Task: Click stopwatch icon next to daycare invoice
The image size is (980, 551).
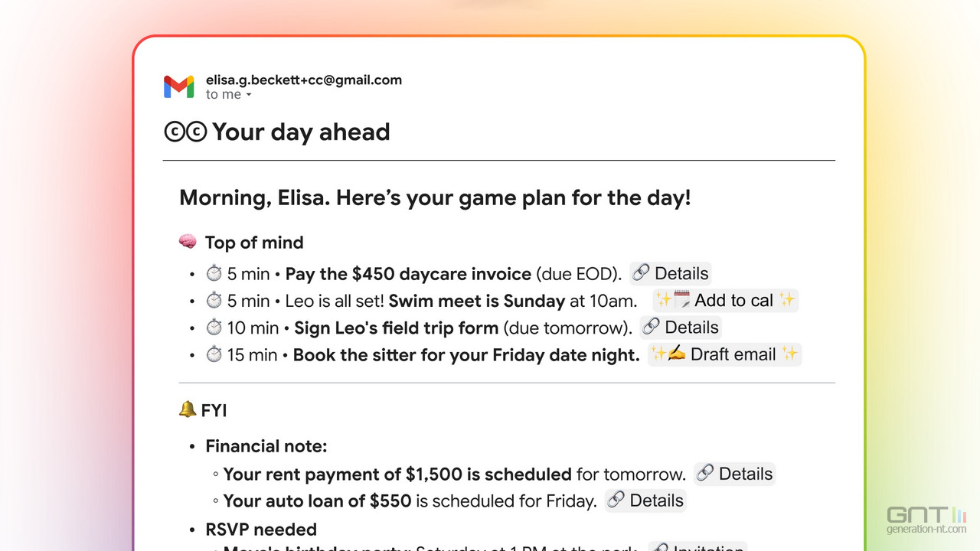Action: 214,274
